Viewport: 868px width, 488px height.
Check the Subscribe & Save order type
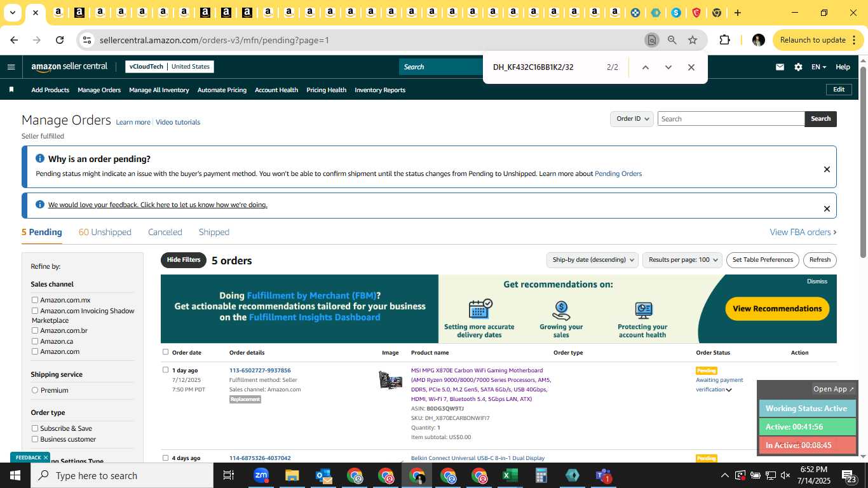pos(35,428)
